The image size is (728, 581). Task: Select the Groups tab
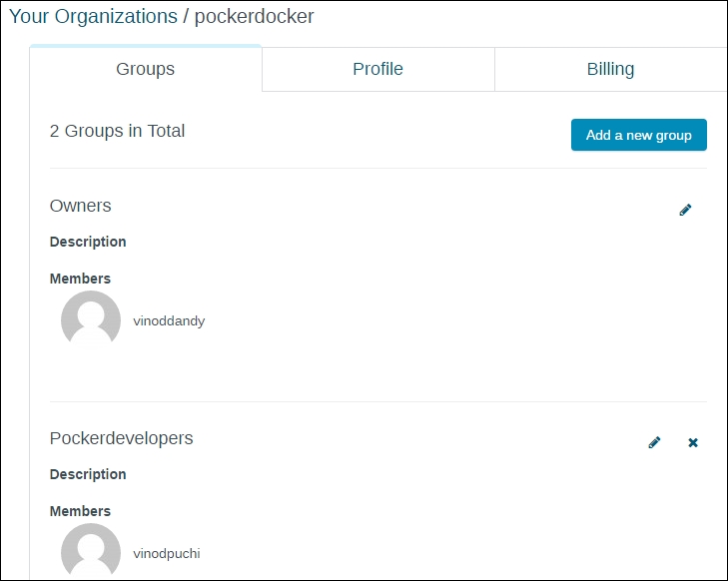[146, 69]
